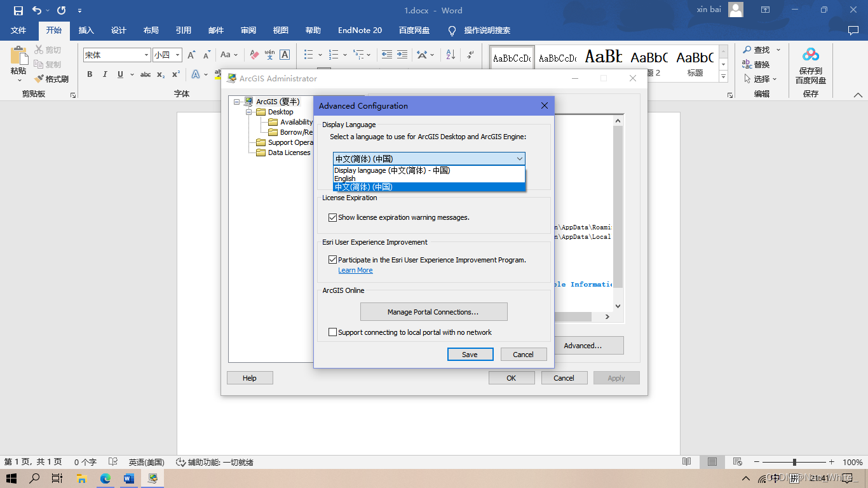Viewport: 868px width, 488px height.
Task: Toggle Underline formatting in Word ribbon
Action: tap(120, 74)
